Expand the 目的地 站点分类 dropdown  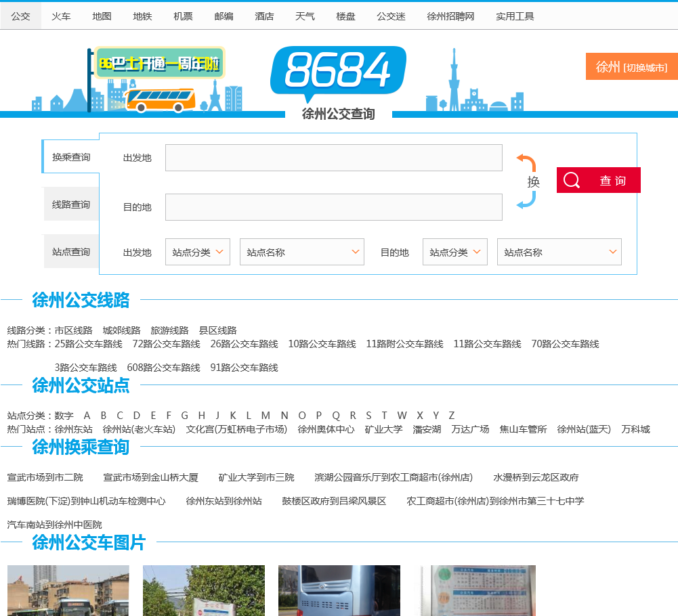(x=455, y=252)
